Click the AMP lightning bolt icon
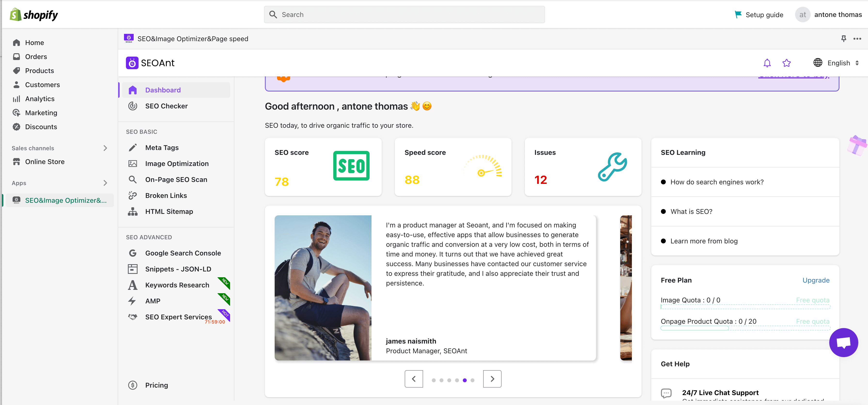868x405 pixels. [132, 301]
